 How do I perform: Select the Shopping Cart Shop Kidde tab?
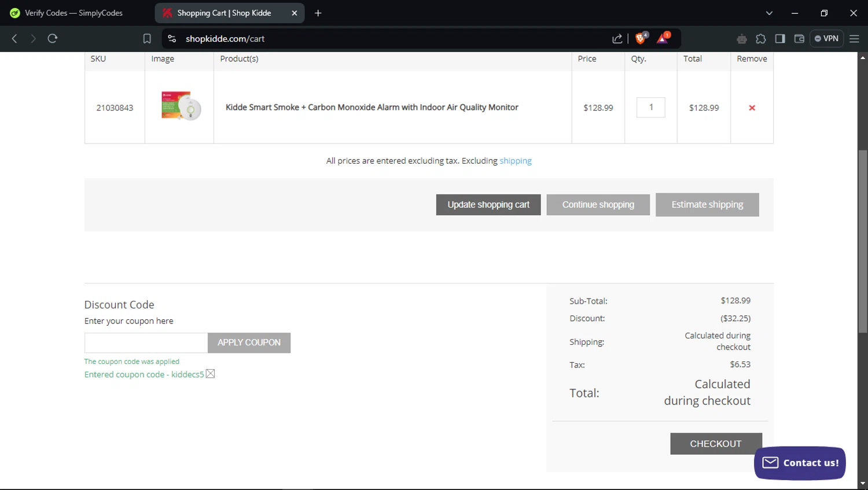224,13
